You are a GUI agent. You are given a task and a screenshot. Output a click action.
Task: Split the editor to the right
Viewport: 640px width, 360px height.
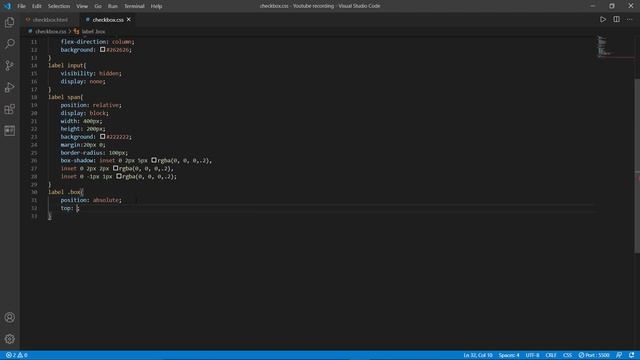(x=616, y=19)
